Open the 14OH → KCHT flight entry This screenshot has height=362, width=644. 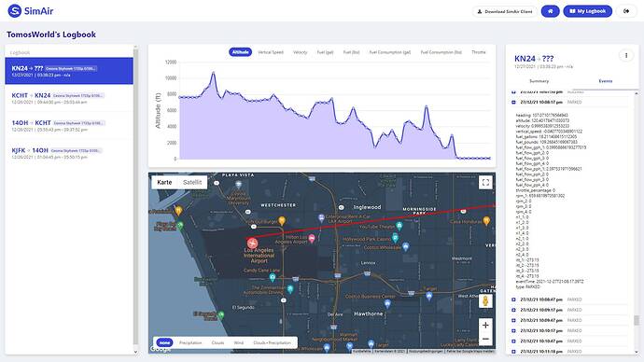pos(69,126)
